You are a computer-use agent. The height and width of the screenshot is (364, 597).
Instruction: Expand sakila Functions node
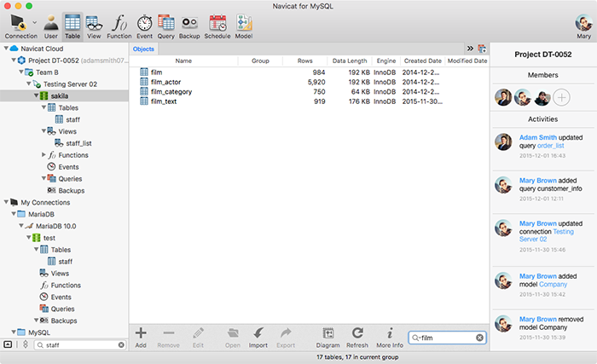click(x=43, y=154)
